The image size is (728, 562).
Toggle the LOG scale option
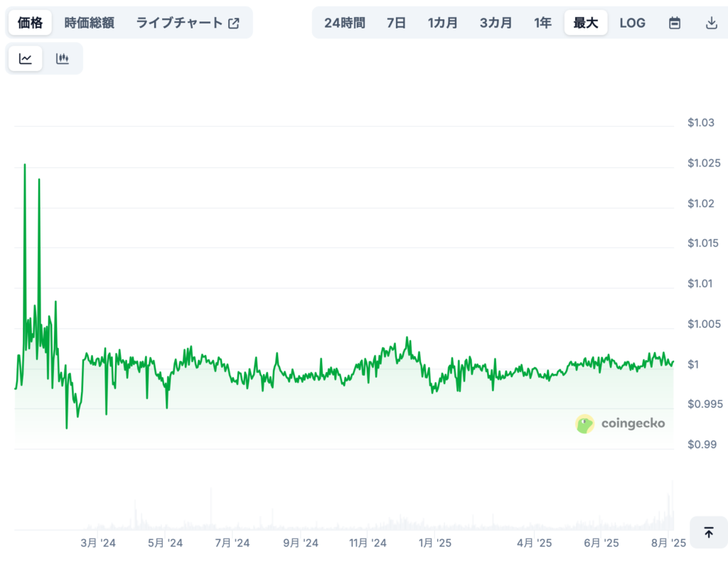[x=632, y=23]
